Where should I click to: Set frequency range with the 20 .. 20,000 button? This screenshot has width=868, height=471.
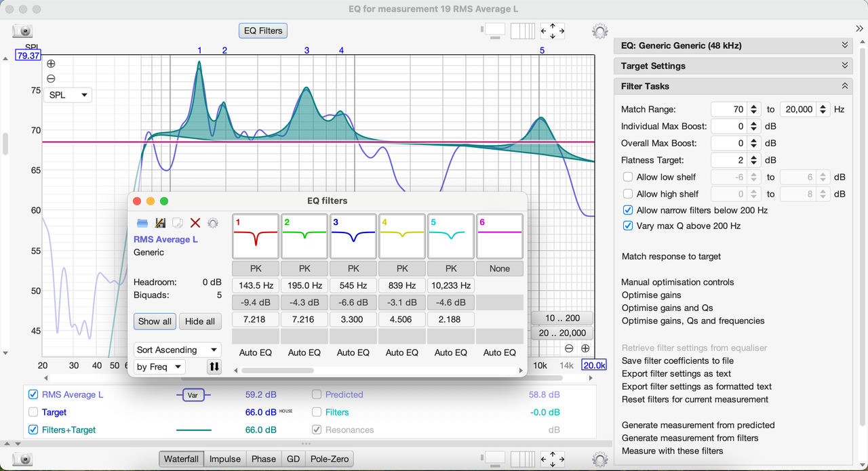pos(563,333)
